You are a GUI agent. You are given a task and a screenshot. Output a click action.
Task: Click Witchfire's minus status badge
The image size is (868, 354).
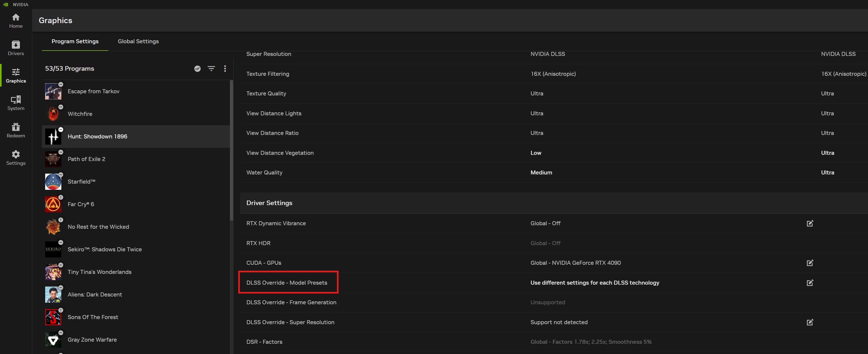click(x=61, y=107)
